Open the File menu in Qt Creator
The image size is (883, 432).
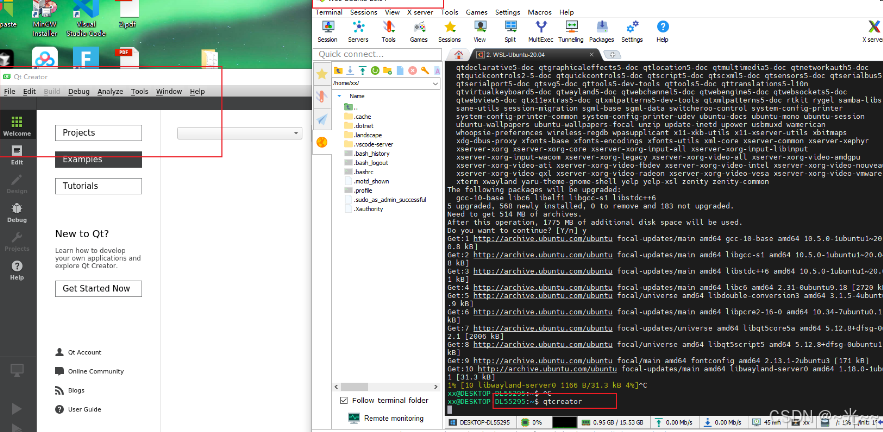(x=10, y=91)
